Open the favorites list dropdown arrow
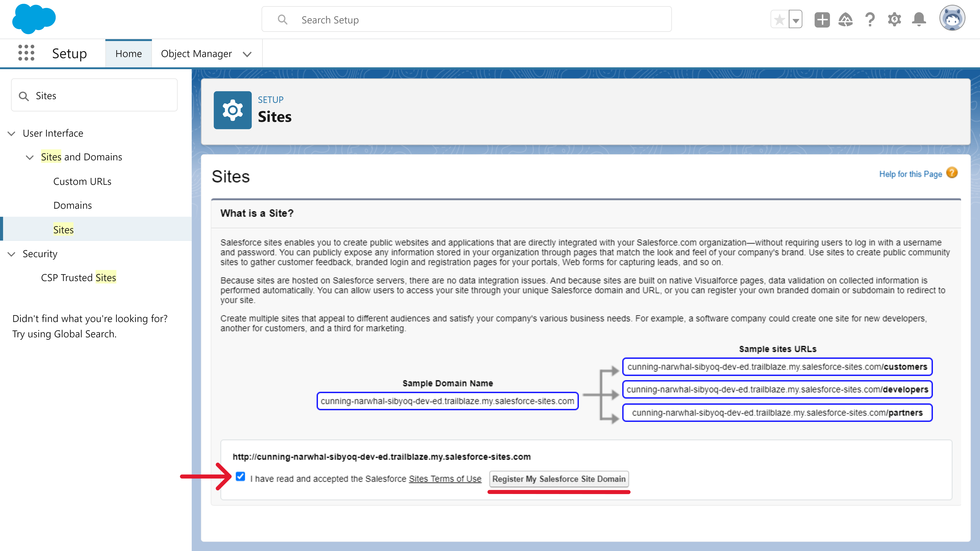This screenshot has width=980, height=551. [795, 19]
